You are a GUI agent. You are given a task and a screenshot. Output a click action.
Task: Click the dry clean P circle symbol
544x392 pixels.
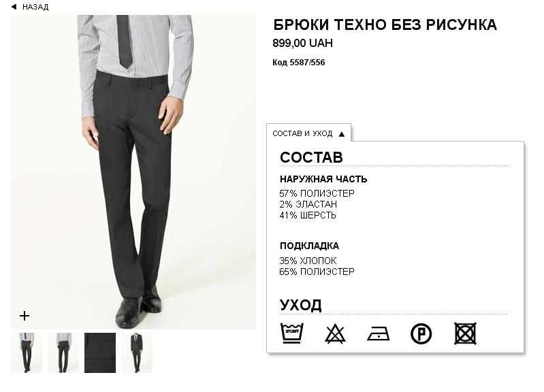421,333
